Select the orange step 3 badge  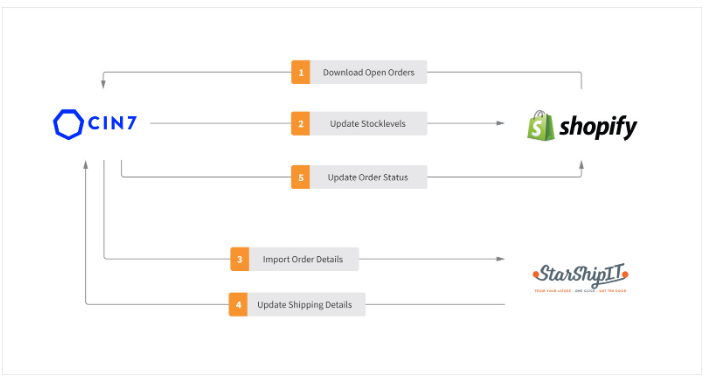239,259
